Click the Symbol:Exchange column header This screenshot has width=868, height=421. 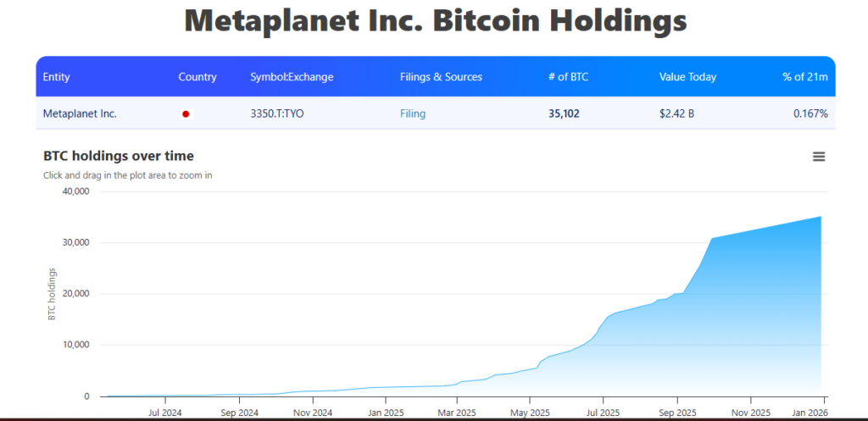point(292,77)
